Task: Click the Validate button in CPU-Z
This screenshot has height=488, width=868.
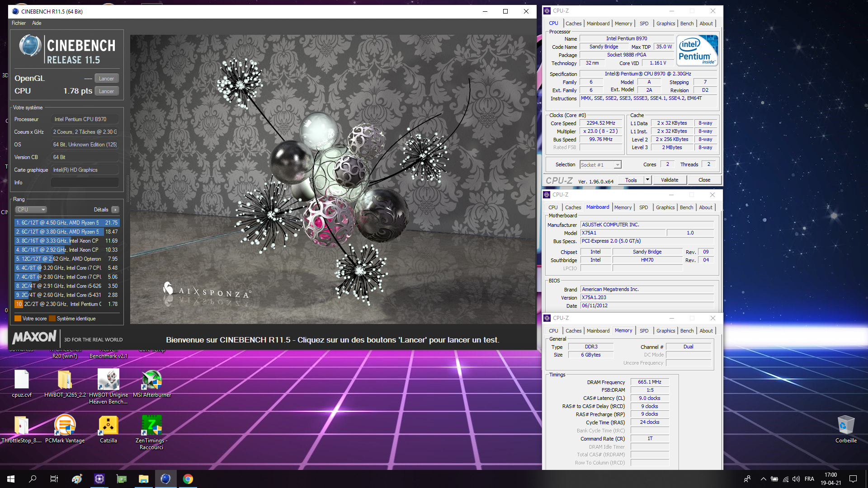Action: pyautogui.click(x=670, y=180)
